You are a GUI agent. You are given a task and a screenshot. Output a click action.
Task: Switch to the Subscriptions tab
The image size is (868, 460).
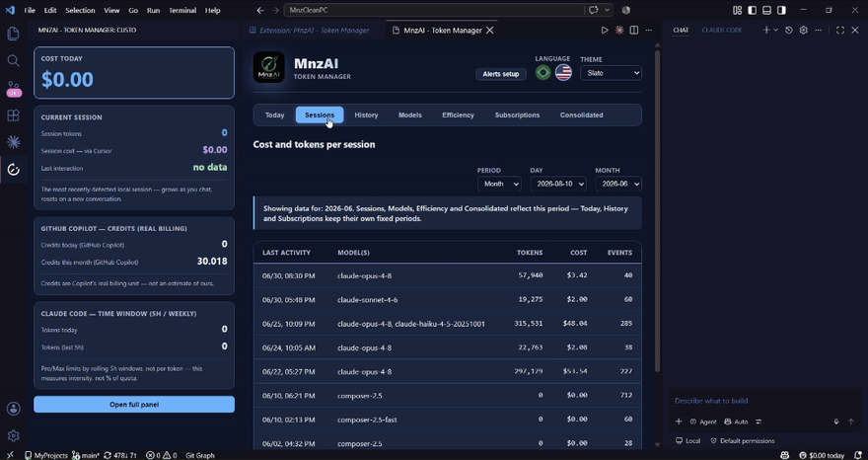[517, 115]
